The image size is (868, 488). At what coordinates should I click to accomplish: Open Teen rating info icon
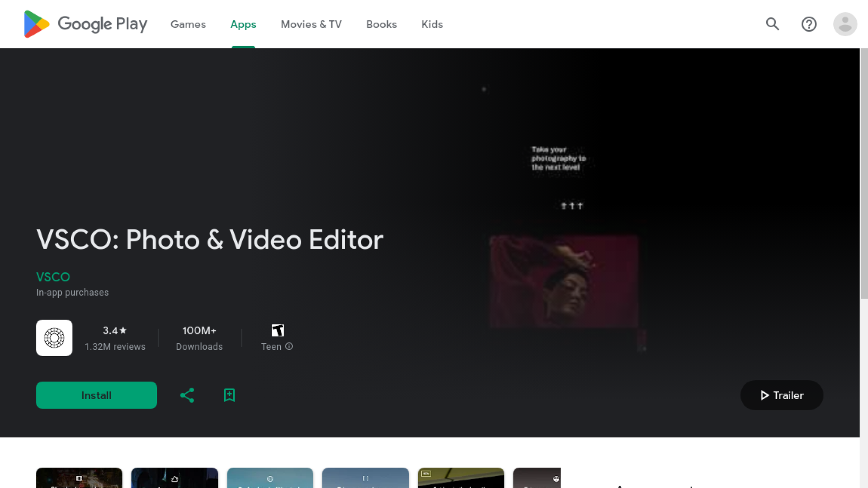point(289,347)
